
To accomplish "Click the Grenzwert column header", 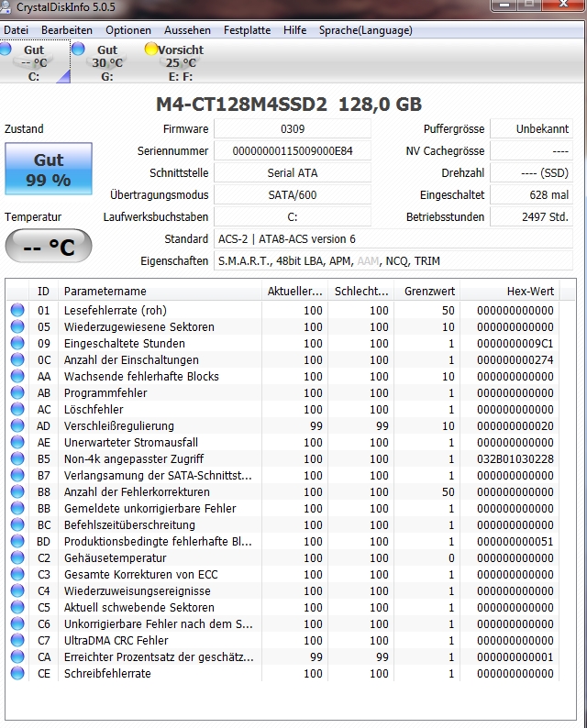I will point(426,291).
